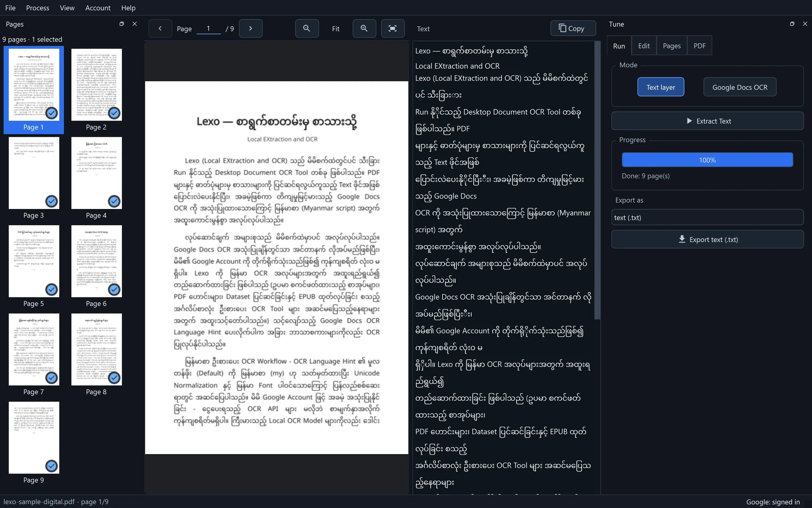Click the Fit zoom button

click(x=336, y=29)
